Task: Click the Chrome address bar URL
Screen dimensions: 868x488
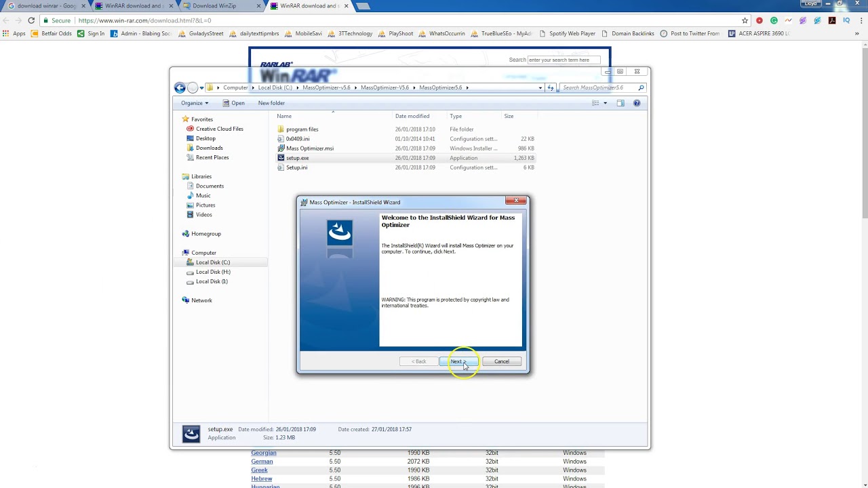Action: click(145, 20)
